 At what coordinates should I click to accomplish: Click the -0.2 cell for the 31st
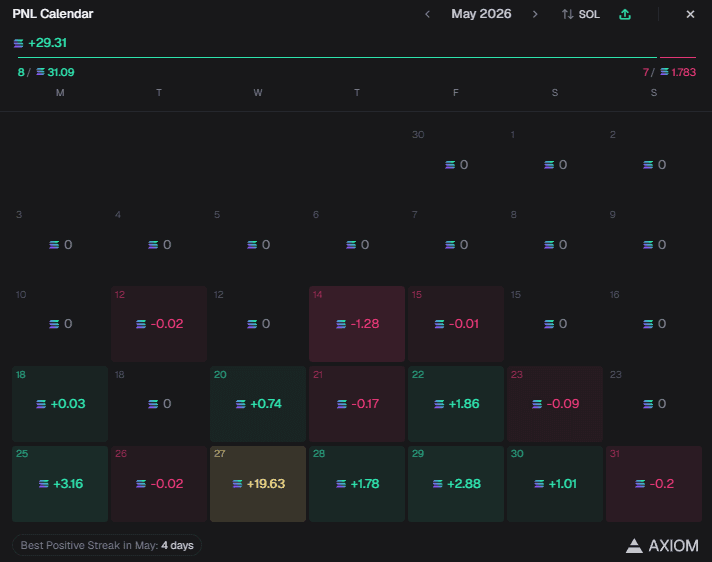654,483
